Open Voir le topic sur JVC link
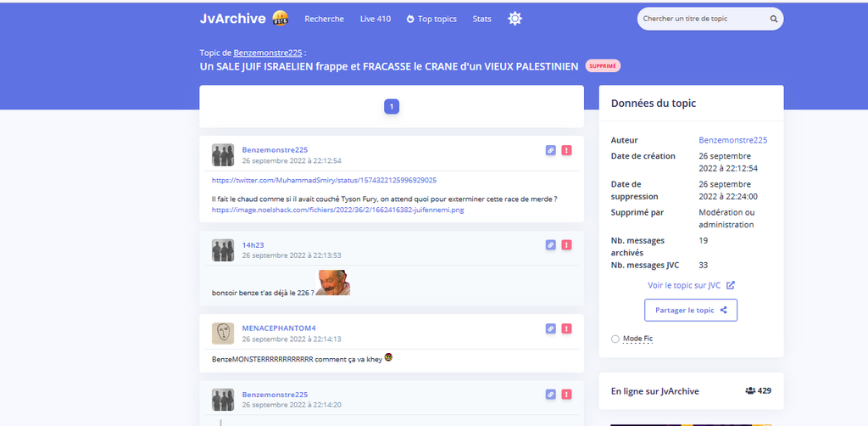 pyautogui.click(x=690, y=286)
